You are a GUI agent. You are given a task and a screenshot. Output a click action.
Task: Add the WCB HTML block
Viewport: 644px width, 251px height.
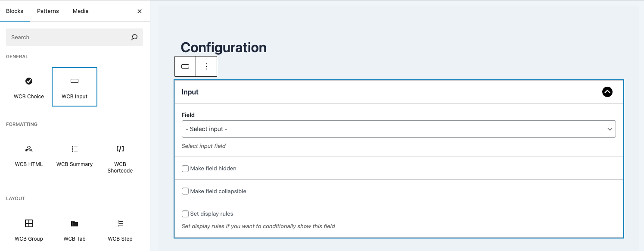pyautogui.click(x=29, y=155)
